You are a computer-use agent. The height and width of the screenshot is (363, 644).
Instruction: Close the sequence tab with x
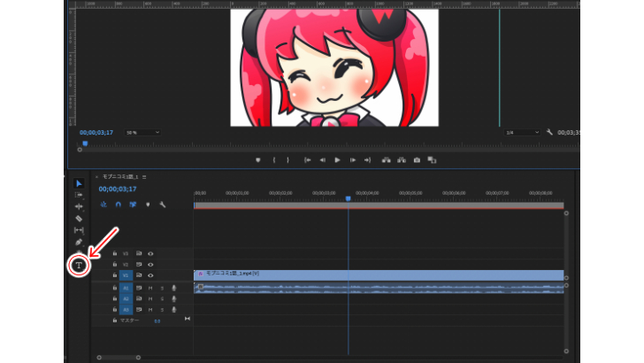coord(96,177)
